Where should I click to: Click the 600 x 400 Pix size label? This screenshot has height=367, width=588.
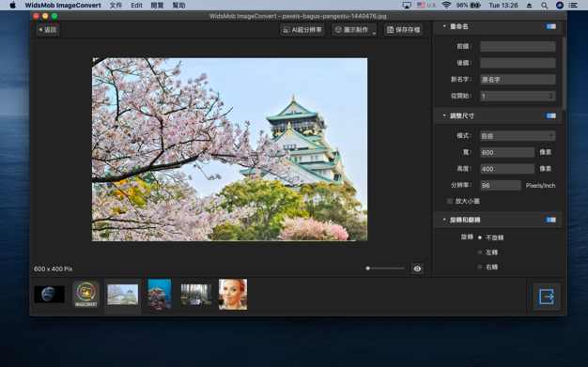pyautogui.click(x=54, y=268)
